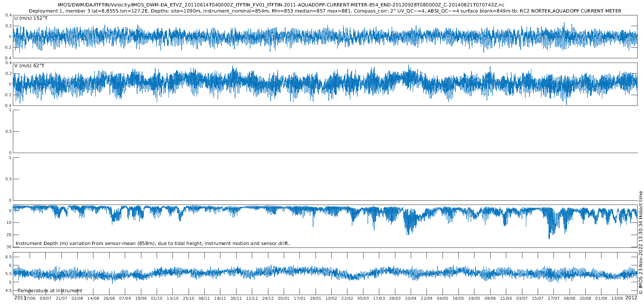
Task: Click the 24/12 date tick label
Action: (x=268, y=298)
